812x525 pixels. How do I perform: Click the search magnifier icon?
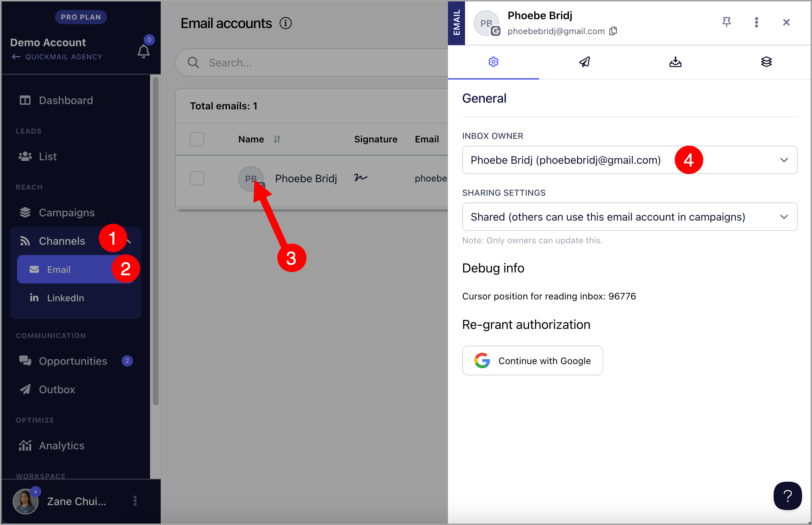[x=193, y=63]
